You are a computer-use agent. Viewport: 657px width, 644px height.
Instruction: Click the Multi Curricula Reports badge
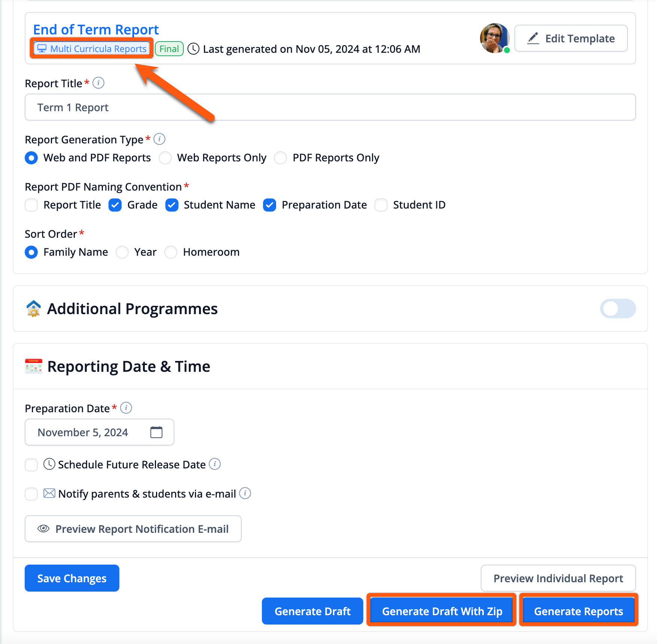(x=92, y=49)
